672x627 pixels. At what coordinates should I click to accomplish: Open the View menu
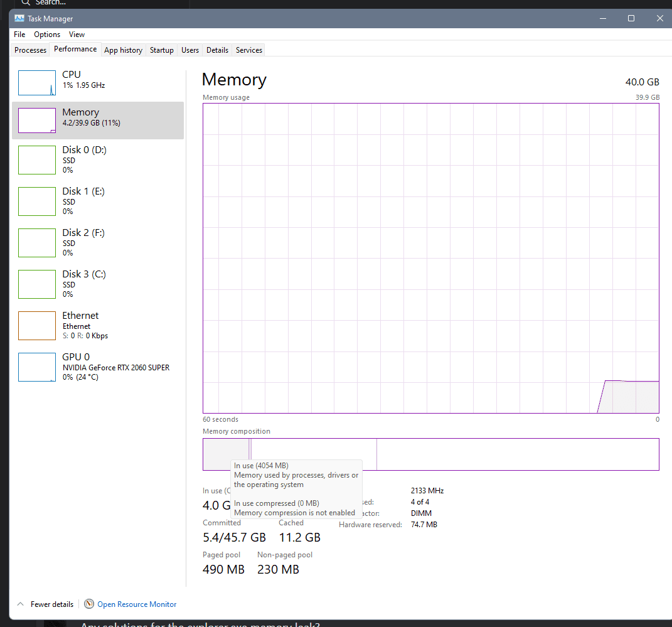click(x=77, y=35)
